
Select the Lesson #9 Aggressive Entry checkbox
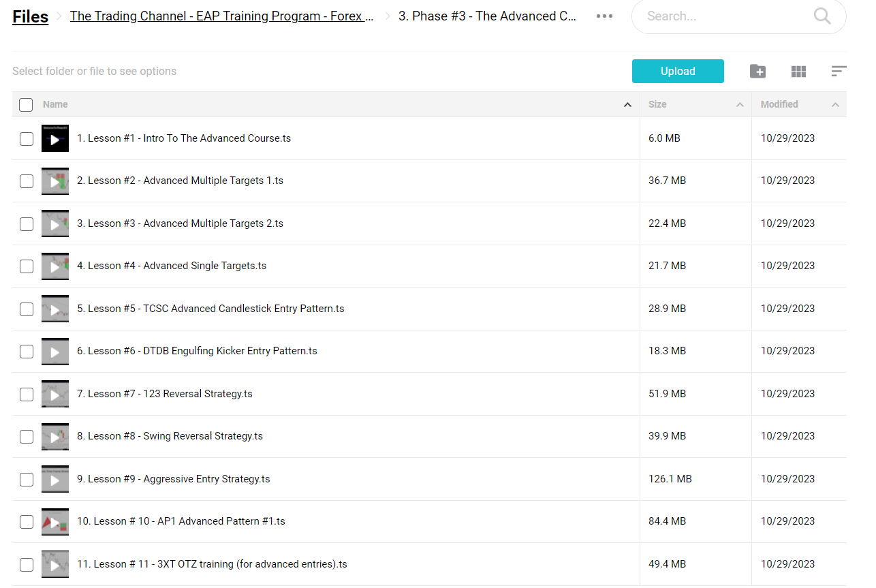click(x=27, y=480)
